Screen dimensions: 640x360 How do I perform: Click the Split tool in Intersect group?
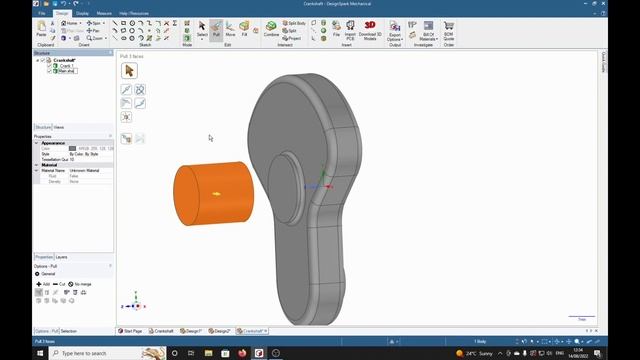point(289,31)
